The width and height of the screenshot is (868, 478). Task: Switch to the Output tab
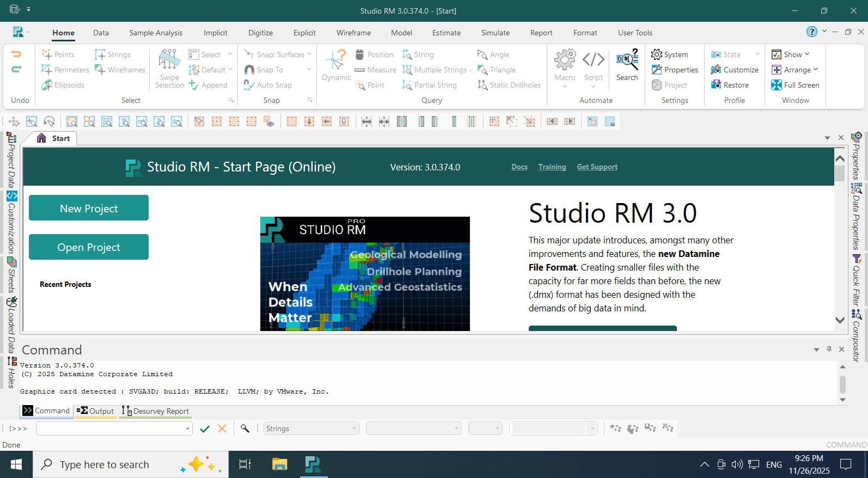pos(95,411)
